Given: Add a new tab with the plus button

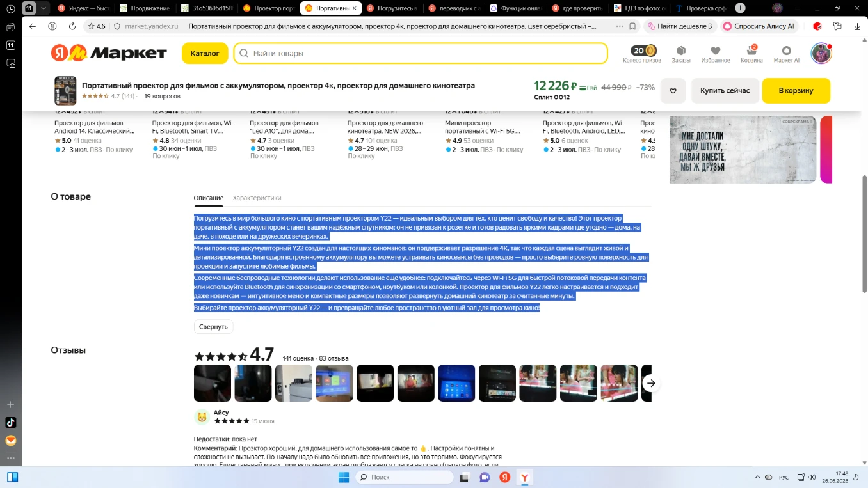Looking at the screenshot, I should point(741,8).
